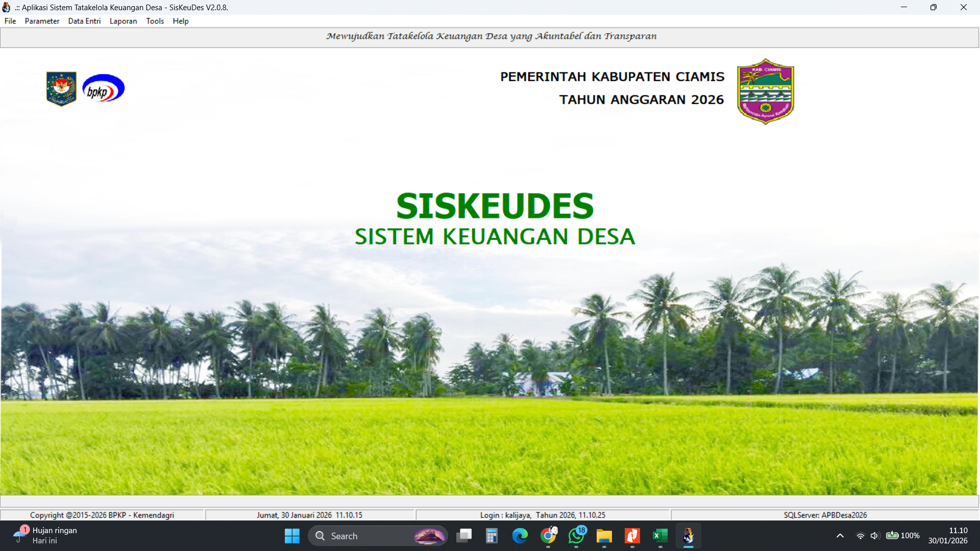This screenshot has width=980, height=551.
Task: Open WhatsApp from the taskbar
Action: (576, 536)
